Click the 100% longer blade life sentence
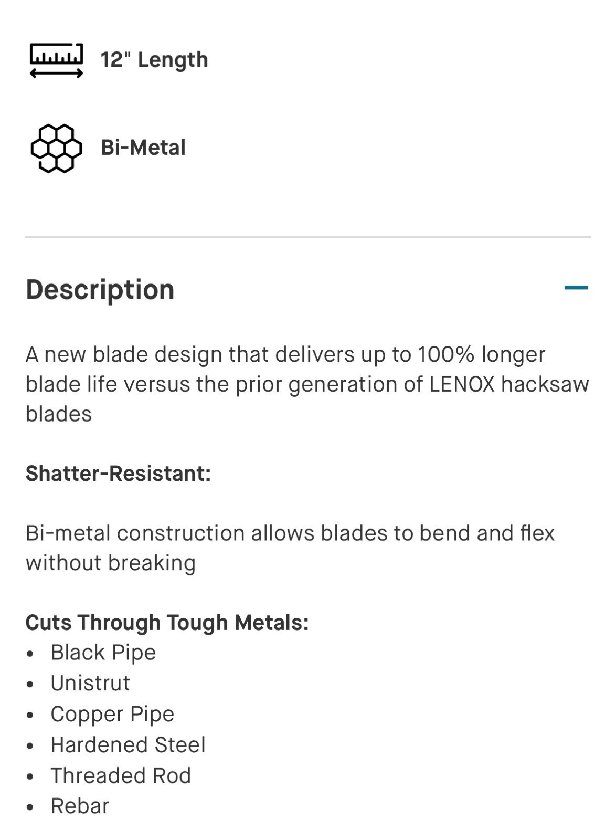 [307, 384]
